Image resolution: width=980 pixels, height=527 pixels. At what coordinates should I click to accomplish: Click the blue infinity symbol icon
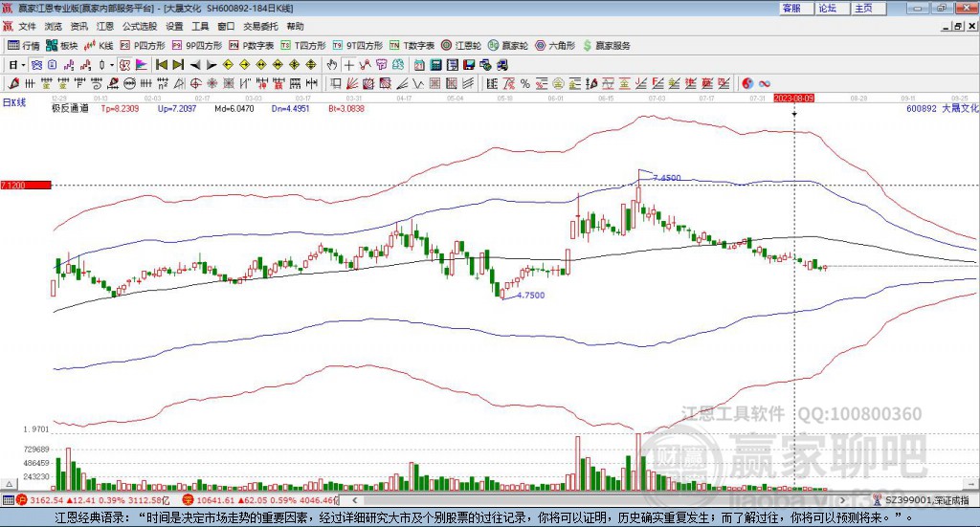(765, 84)
